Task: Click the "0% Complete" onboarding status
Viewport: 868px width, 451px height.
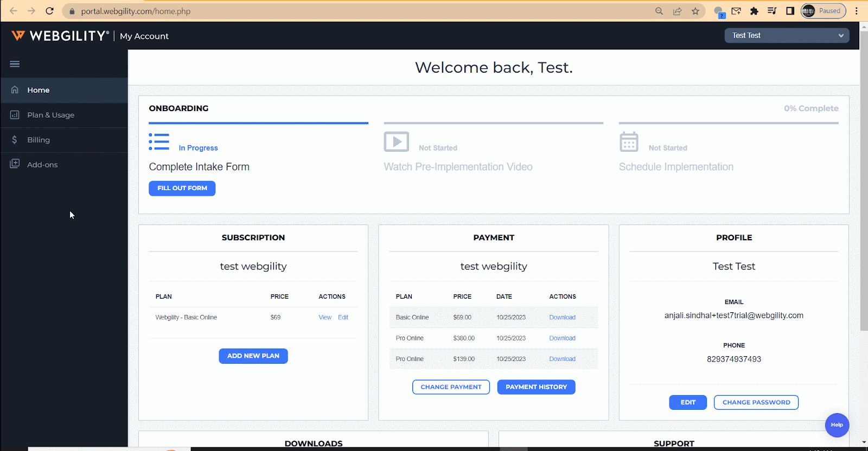Action: 811,108
